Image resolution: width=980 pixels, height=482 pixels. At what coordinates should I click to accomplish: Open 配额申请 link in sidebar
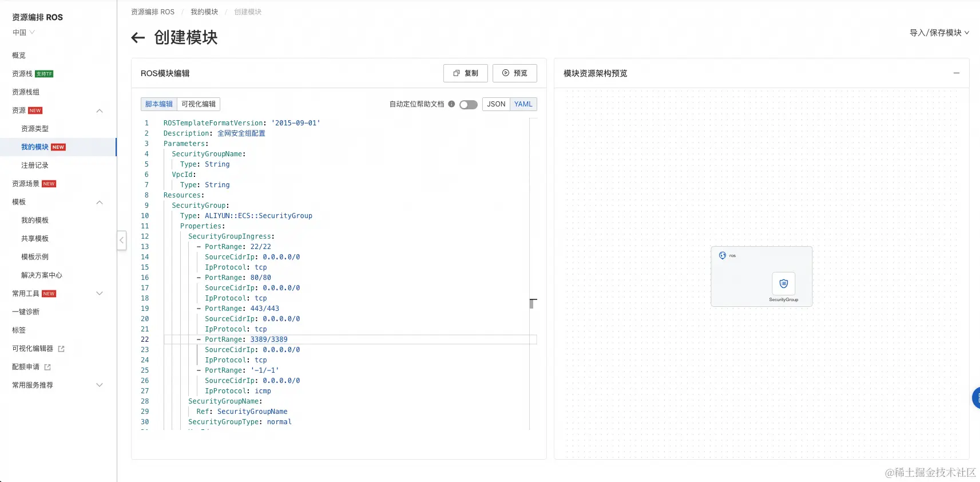[x=26, y=367]
